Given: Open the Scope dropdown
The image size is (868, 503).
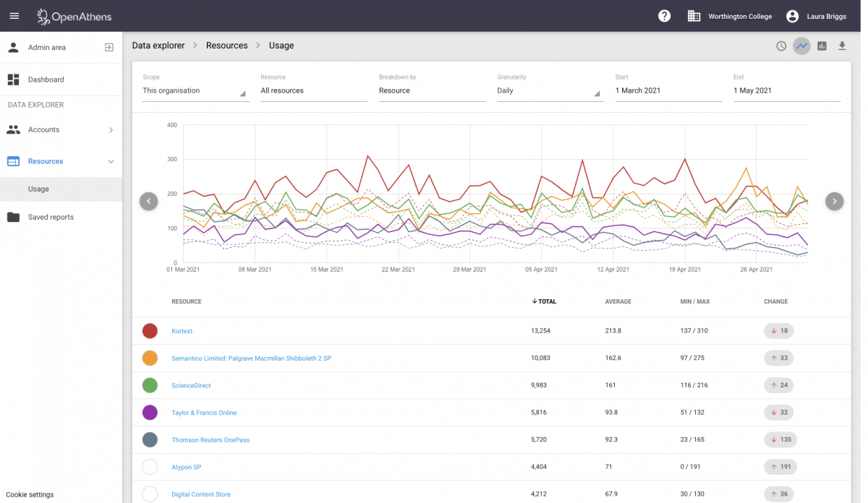Looking at the screenshot, I should point(195,91).
